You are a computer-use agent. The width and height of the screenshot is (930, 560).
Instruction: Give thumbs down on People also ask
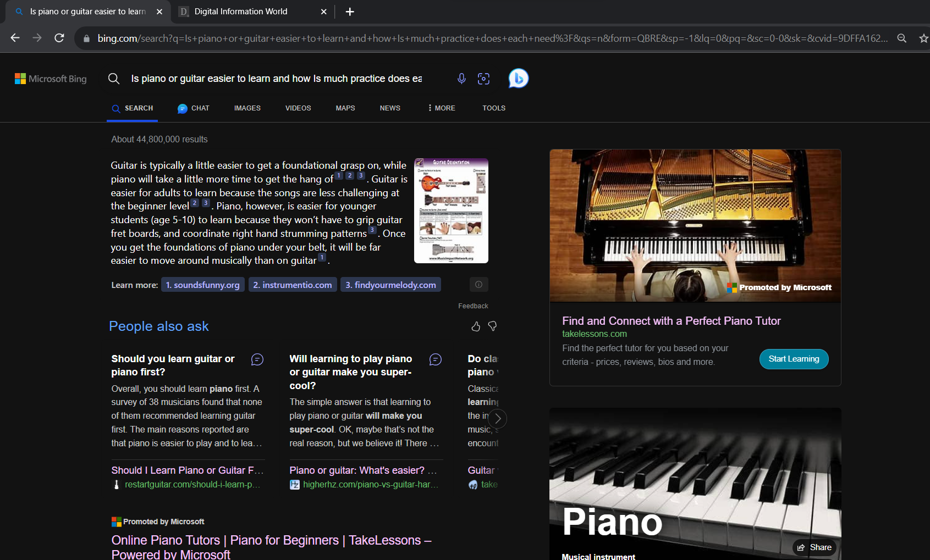[492, 326]
